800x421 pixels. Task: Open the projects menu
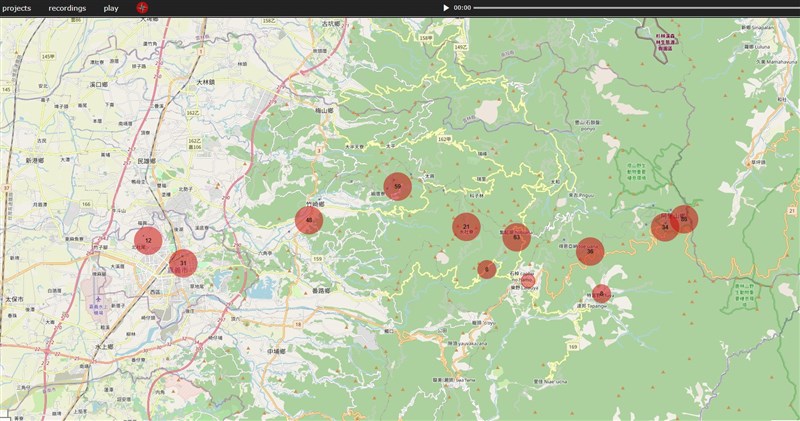16,8
